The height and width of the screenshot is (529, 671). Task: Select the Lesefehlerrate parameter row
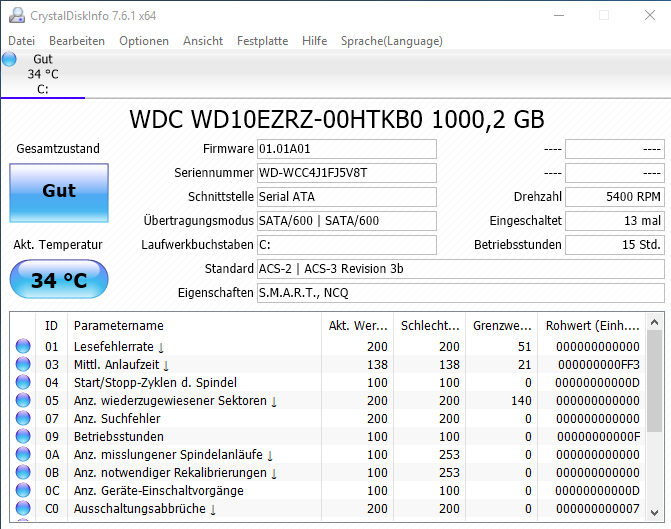tap(328, 346)
